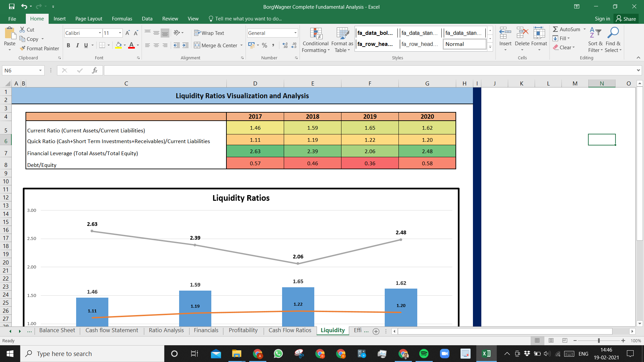Screen dimensions: 644x362
Task: Click the Share button
Action: [626, 19]
